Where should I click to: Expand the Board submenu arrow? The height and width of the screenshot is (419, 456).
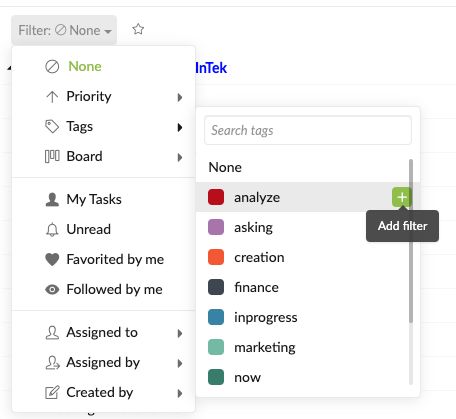pyautogui.click(x=180, y=157)
